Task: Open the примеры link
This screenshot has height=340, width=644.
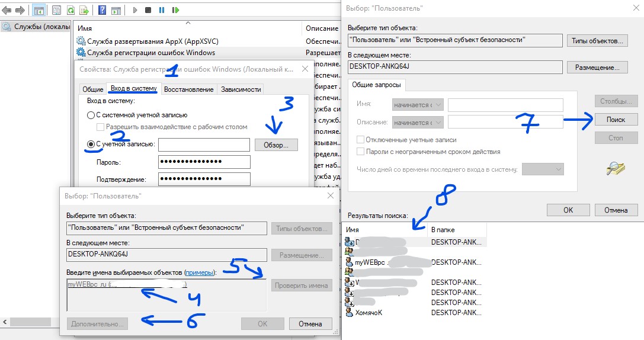Action: click(x=199, y=272)
